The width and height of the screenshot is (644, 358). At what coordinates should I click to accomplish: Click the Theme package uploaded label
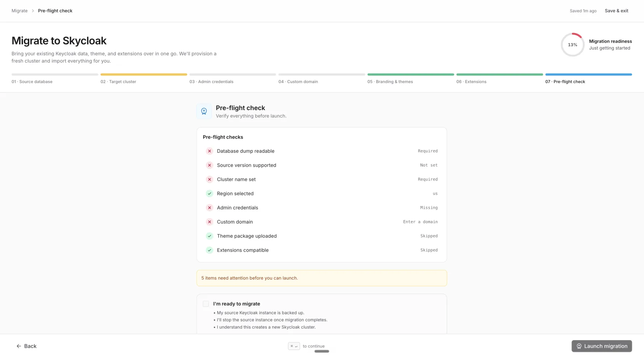[x=247, y=236]
